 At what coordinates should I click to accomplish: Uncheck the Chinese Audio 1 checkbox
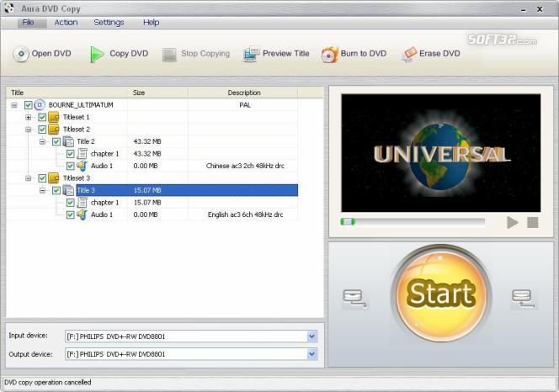(70, 166)
